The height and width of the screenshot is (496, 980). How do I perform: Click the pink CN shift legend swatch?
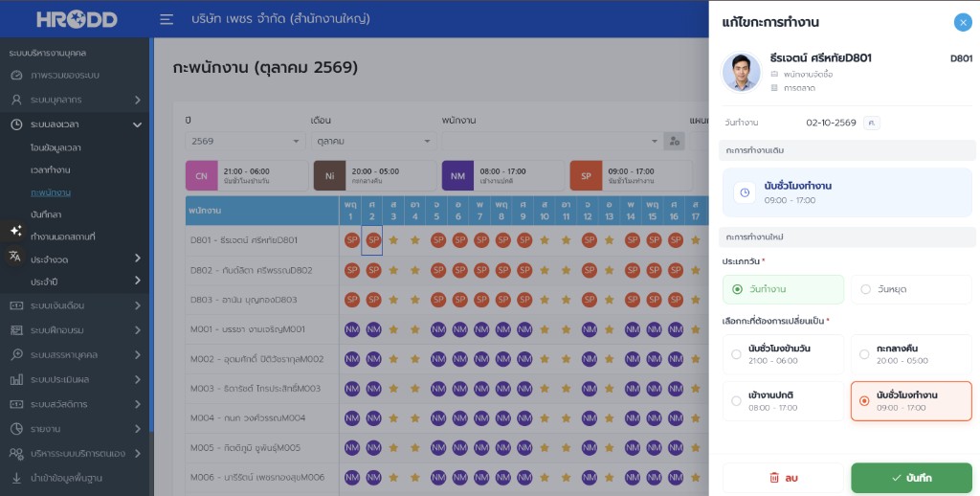pyautogui.click(x=201, y=176)
